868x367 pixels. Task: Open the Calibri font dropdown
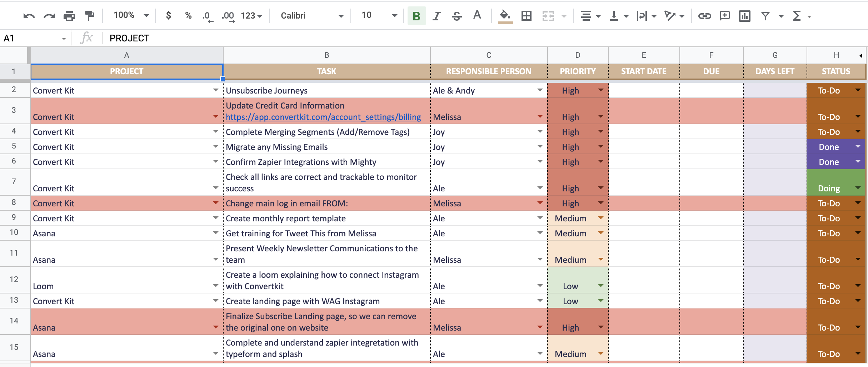point(312,16)
